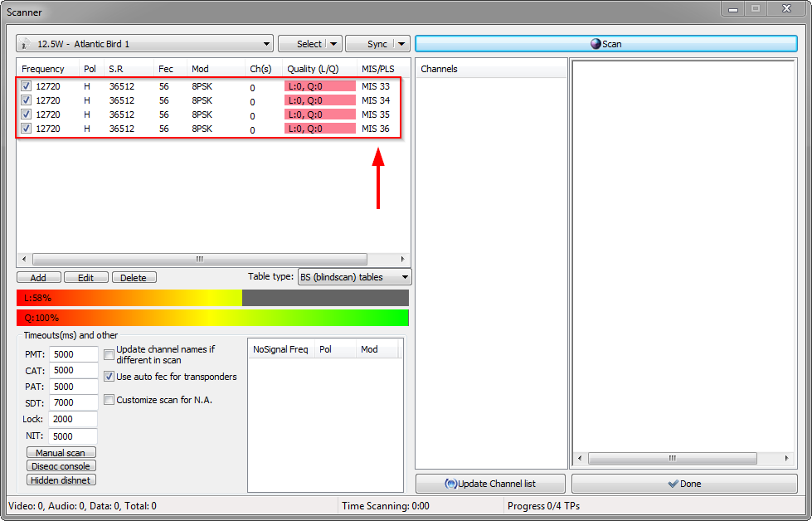The height and width of the screenshot is (521, 812).
Task: Sort by the MIS/PLS column header
Action: pos(382,69)
